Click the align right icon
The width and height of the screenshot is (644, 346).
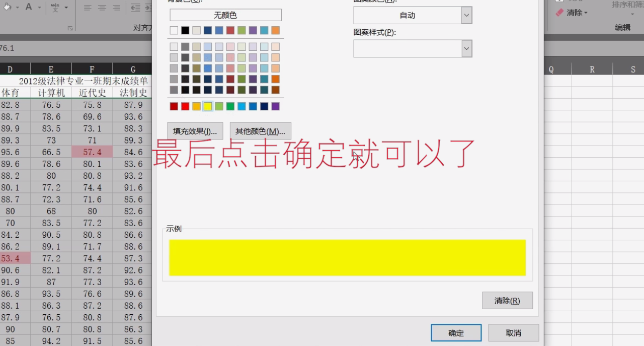point(116,8)
